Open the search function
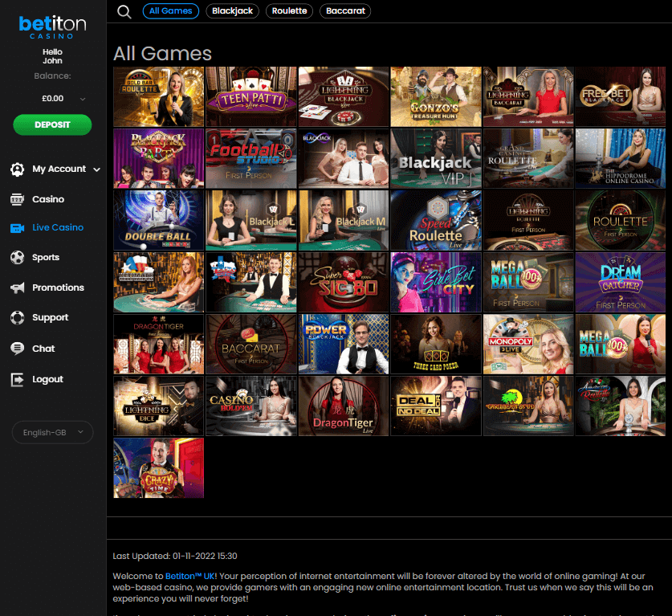The image size is (672, 616). point(123,11)
